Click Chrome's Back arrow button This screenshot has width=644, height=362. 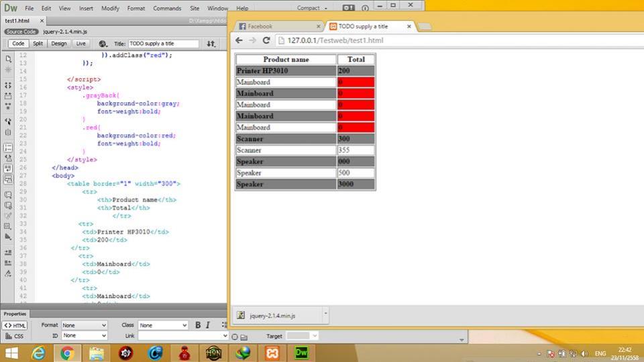[239, 40]
